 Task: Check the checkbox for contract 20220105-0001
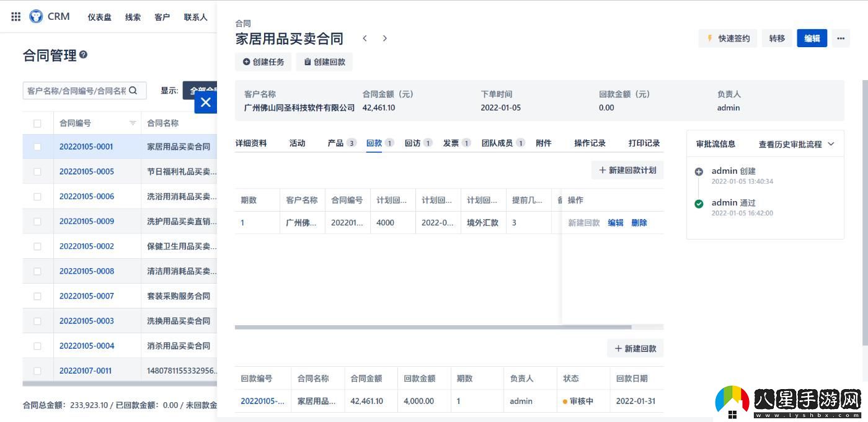(37, 146)
